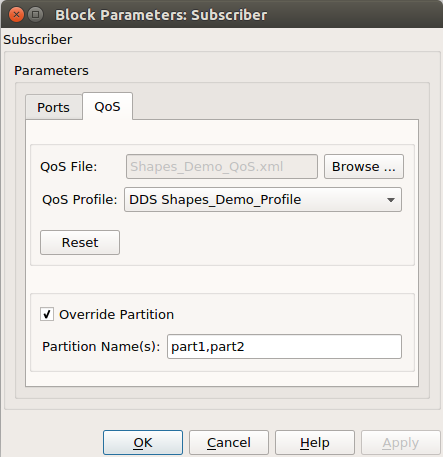Click the Override Partition label text

[117, 314]
